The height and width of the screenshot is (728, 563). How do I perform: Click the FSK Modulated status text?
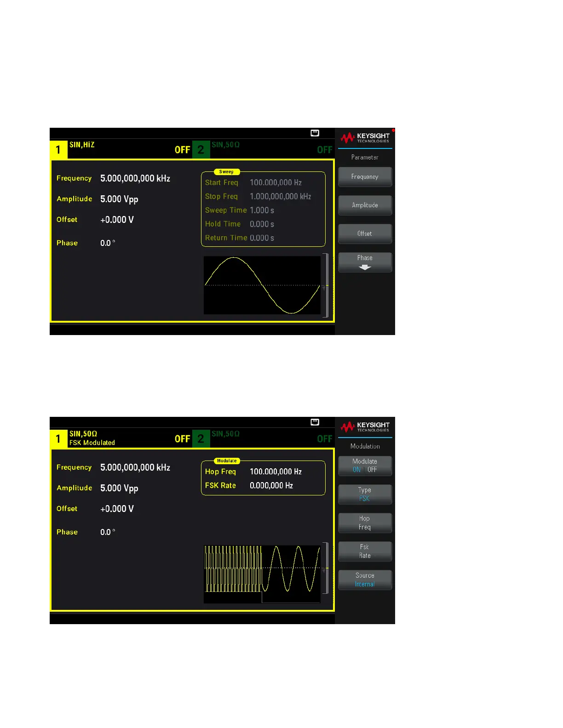tap(92, 443)
